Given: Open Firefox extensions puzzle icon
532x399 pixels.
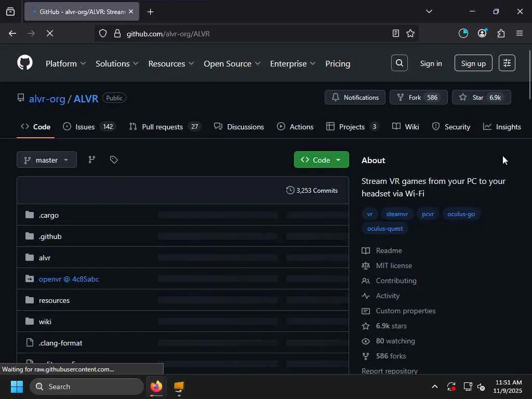Looking at the screenshot, I should [x=501, y=33].
